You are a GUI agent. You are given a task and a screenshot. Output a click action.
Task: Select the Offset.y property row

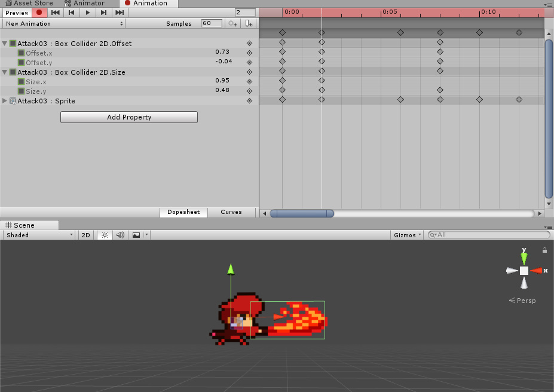click(129, 63)
